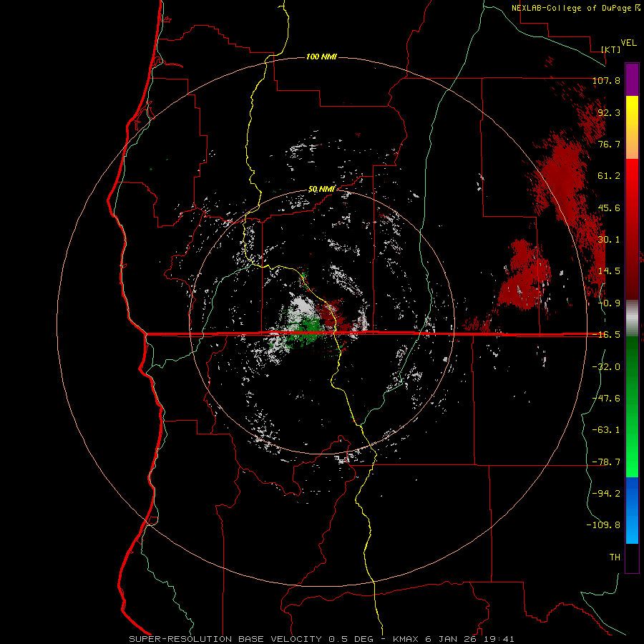Click the -32.0 legend value
Viewport: 644px width, 644px height.
[x=606, y=367]
